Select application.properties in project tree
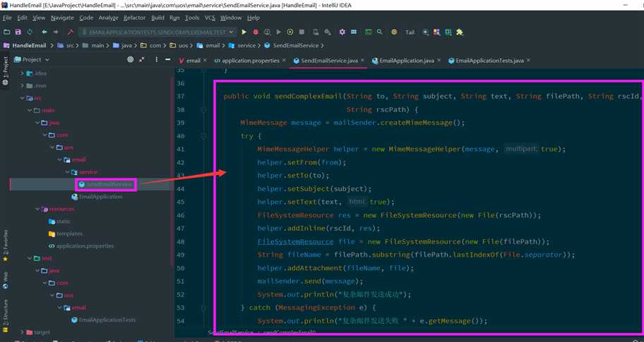The image size is (644, 342). [81, 245]
